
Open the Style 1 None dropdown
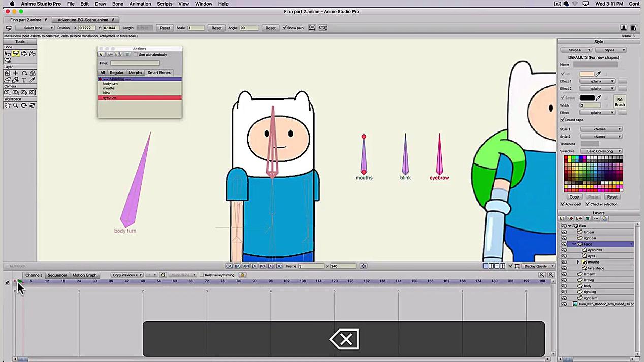tap(601, 129)
